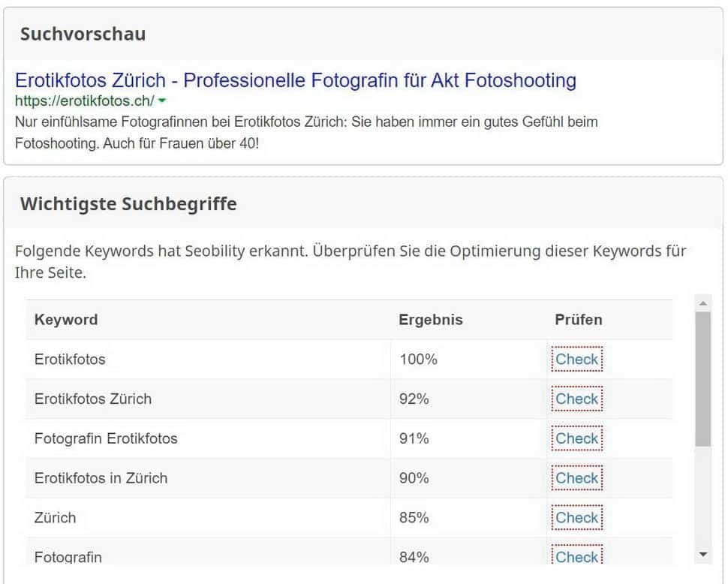Click the Keyword column header
The image size is (728, 584).
click(66, 320)
